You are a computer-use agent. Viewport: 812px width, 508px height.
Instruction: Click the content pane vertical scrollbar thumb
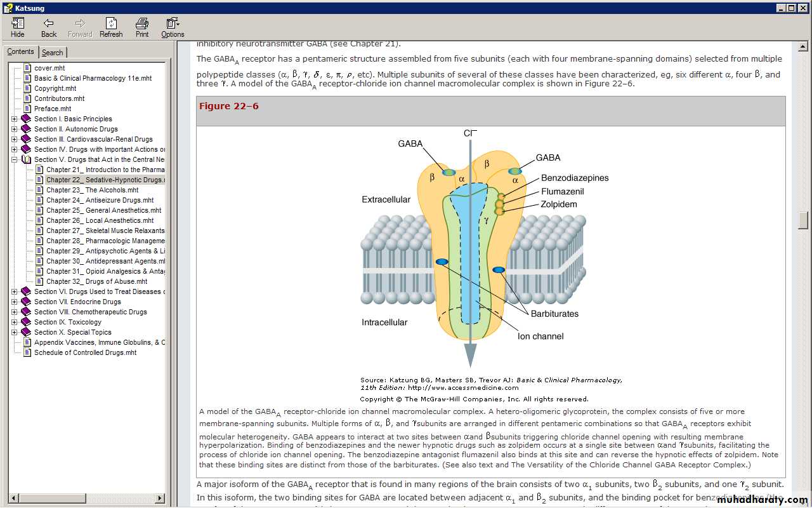tap(803, 220)
